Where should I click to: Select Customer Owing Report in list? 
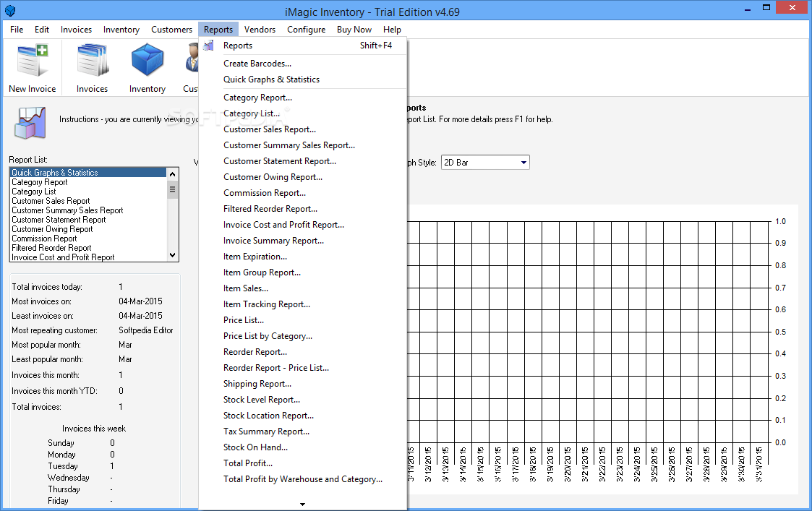pyautogui.click(x=88, y=229)
